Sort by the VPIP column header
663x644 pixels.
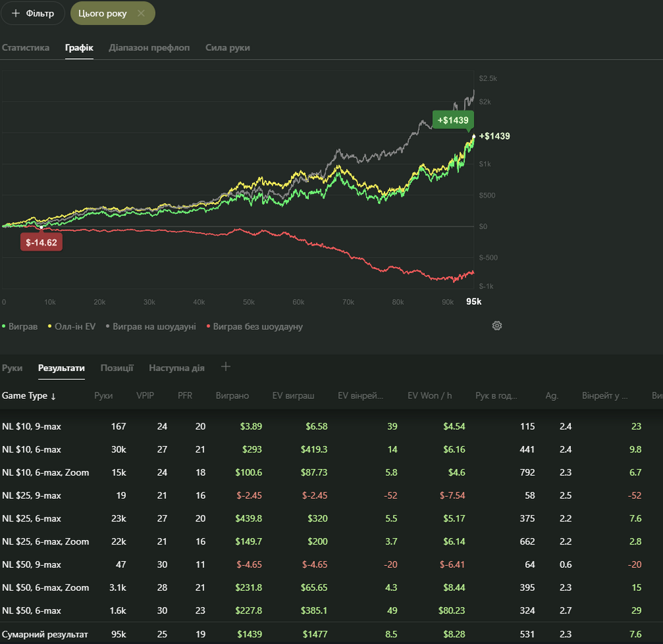tap(145, 396)
